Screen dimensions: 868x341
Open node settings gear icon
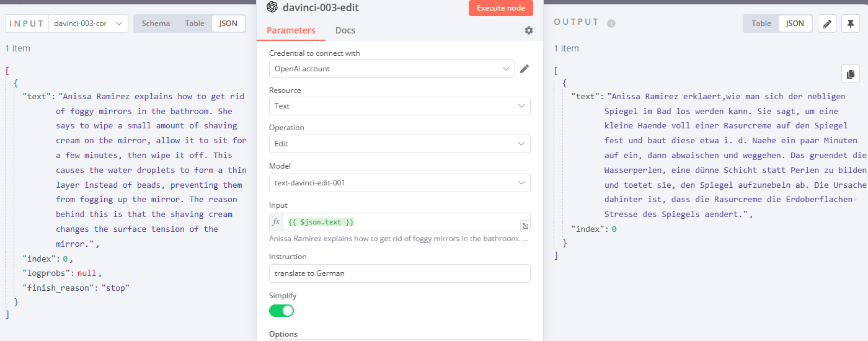coord(528,30)
